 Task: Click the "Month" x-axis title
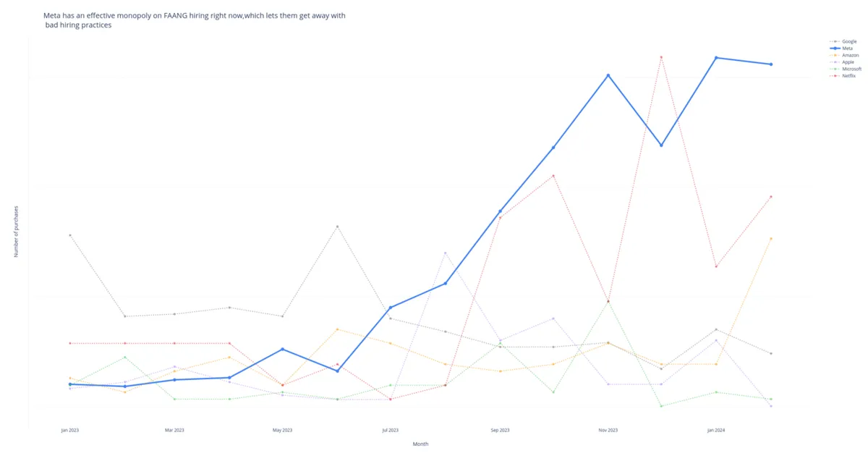(x=420, y=444)
